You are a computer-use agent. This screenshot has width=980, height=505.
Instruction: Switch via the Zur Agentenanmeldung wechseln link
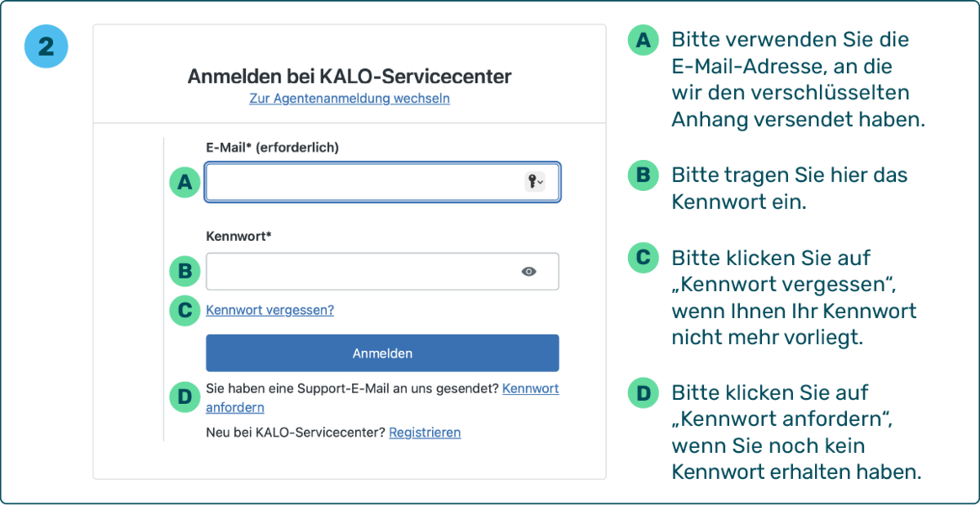click(x=349, y=98)
